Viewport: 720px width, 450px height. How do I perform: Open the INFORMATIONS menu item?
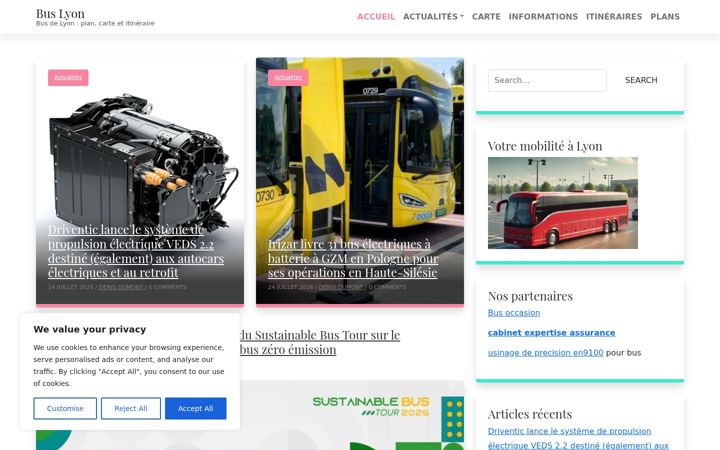(x=543, y=17)
